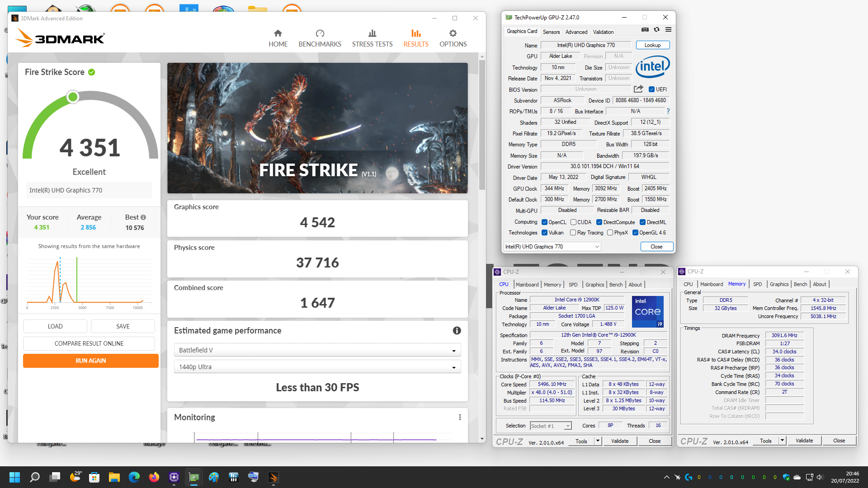Toggle the UEFI checkbox in GPU-Z
This screenshot has height=488, width=868.
tap(651, 89)
